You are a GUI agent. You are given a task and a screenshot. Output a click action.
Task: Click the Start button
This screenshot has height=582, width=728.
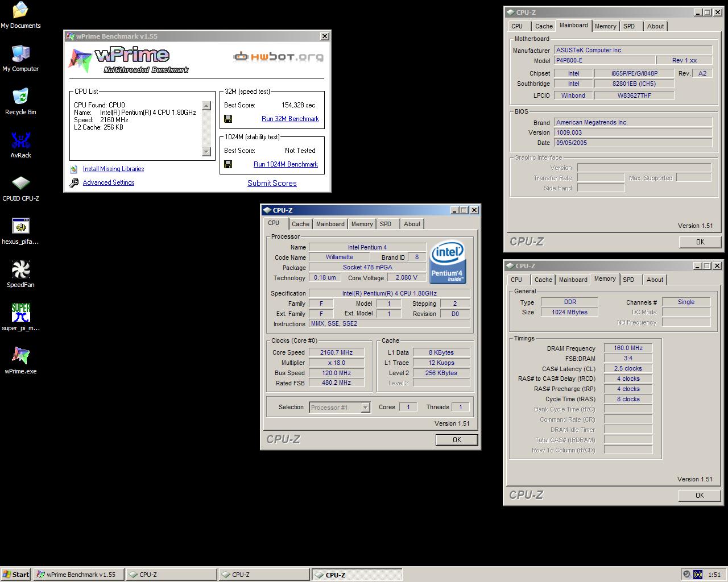click(16, 575)
